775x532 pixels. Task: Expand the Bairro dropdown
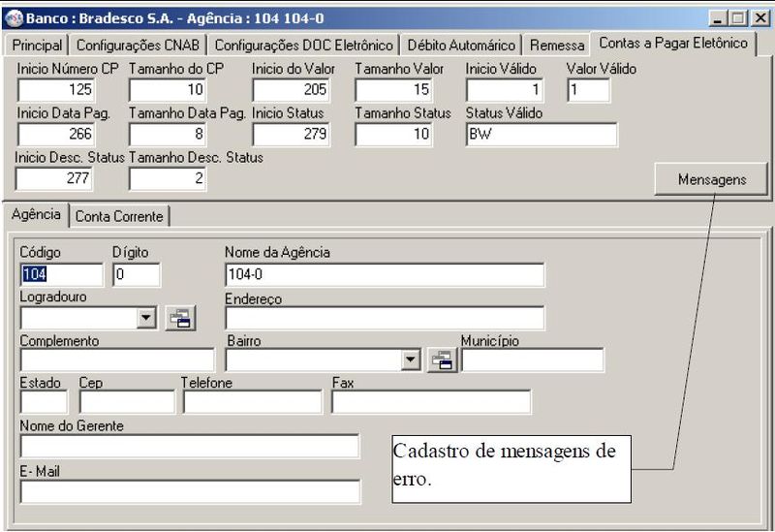[410, 360]
